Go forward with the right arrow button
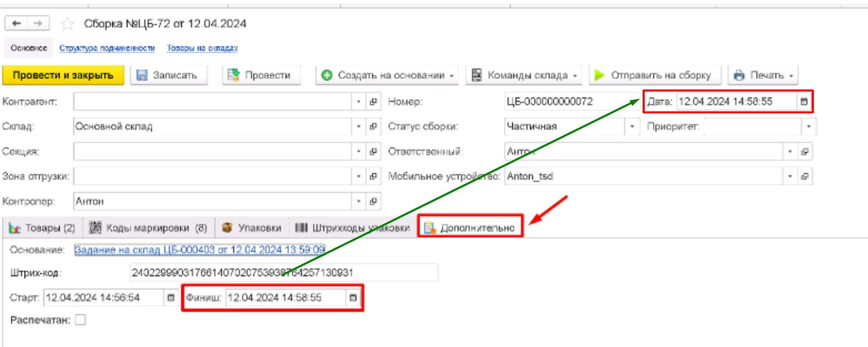This screenshot has width=868, height=347. click(38, 23)
